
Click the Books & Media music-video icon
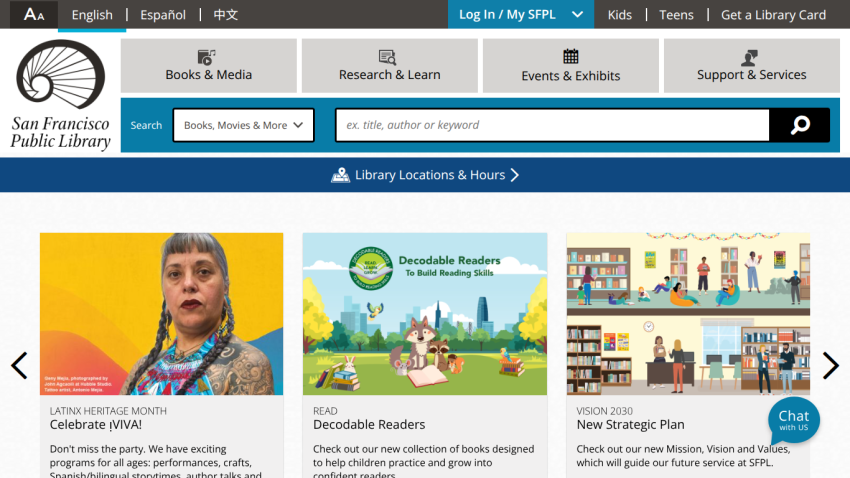[x=207, y=56]
